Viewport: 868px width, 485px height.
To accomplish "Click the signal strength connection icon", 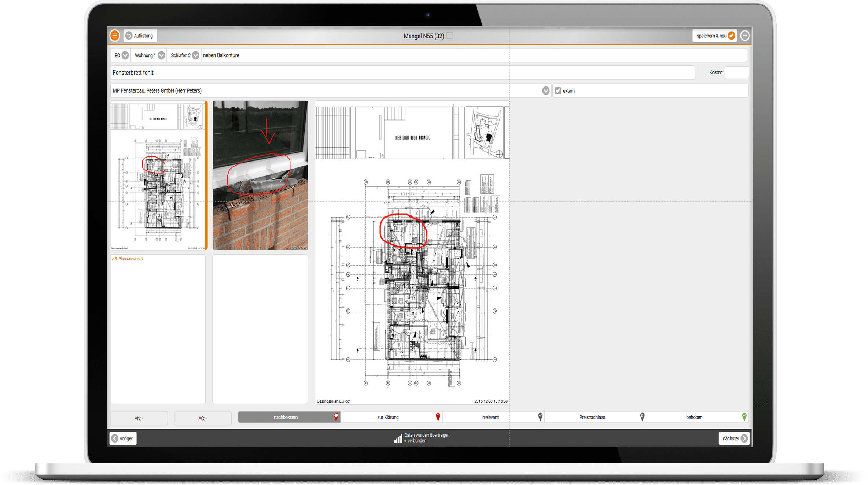I will [398, 438].
